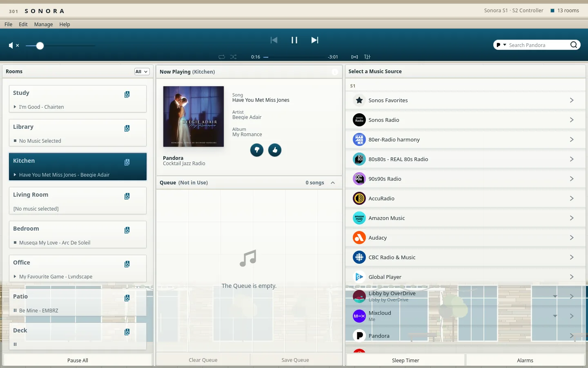Skip to the next track

click(x=315, y=40)
